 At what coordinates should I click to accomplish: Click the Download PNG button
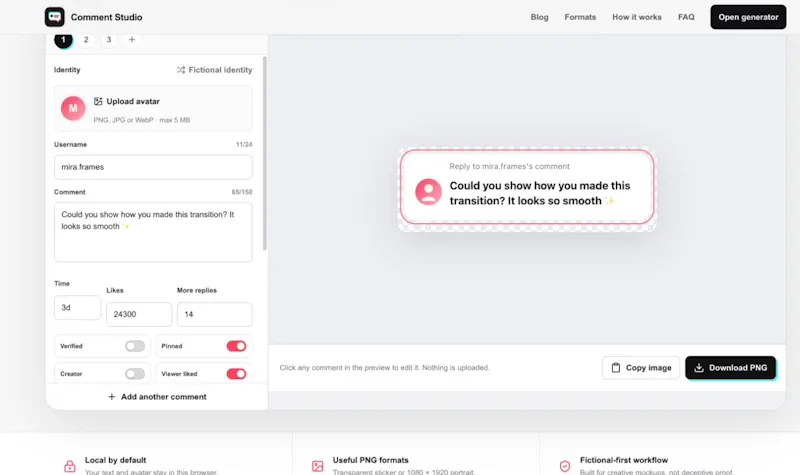(731, 368)
